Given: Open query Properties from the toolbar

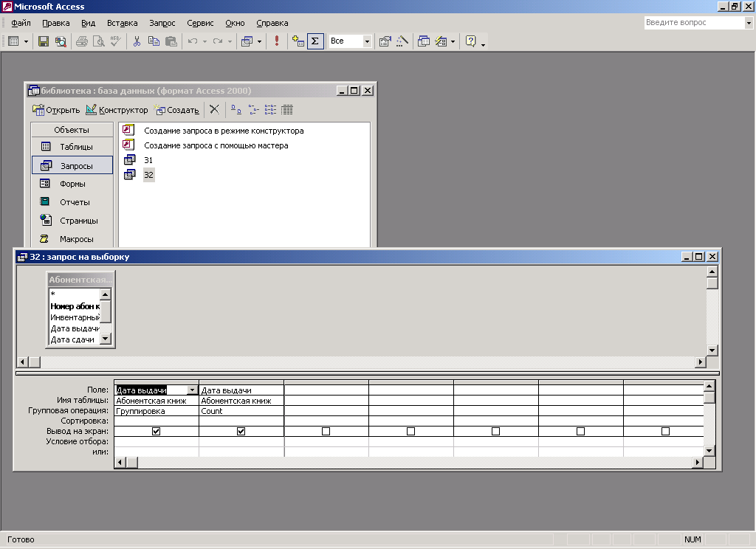Looking at the screenshot, I should point(385,41).
